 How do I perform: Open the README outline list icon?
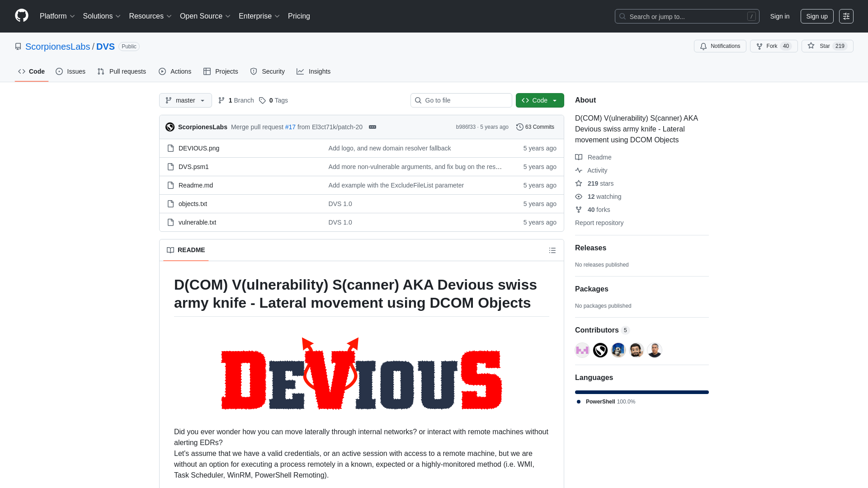(x=552, y=250)
